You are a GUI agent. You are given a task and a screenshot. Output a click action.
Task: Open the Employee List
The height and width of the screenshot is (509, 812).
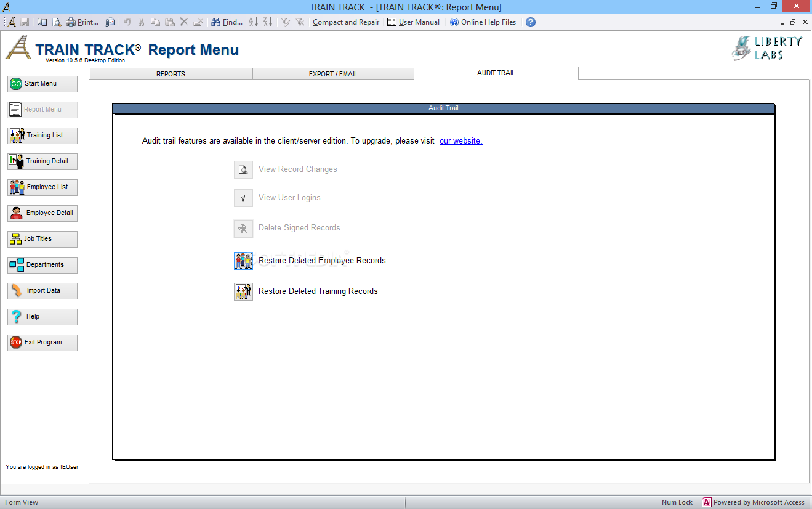[42, 187]
